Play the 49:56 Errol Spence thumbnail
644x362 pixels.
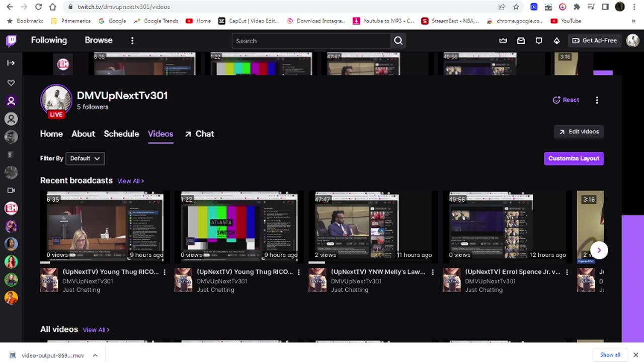point(507,227)
